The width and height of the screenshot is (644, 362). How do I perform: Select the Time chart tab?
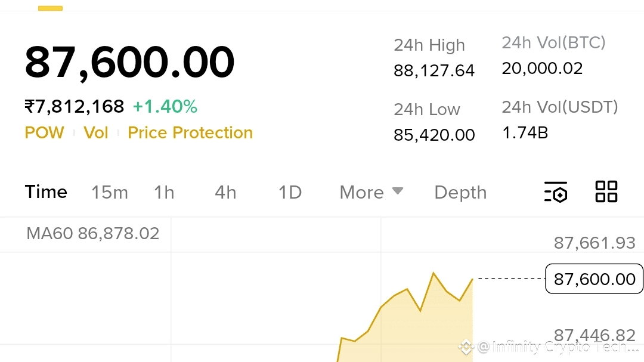[46, 192]
